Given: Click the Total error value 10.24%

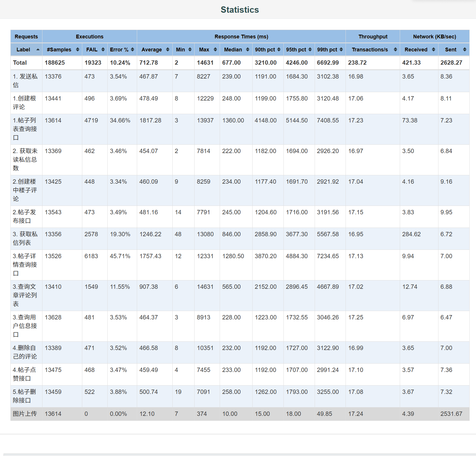Looking at the screenshot, I should 120,63.
